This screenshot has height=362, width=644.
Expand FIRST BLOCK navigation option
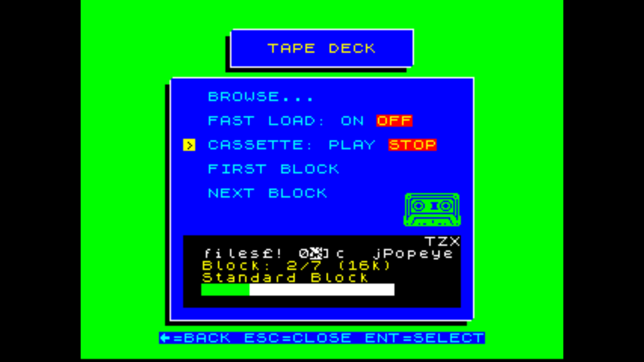pos(274,168)
